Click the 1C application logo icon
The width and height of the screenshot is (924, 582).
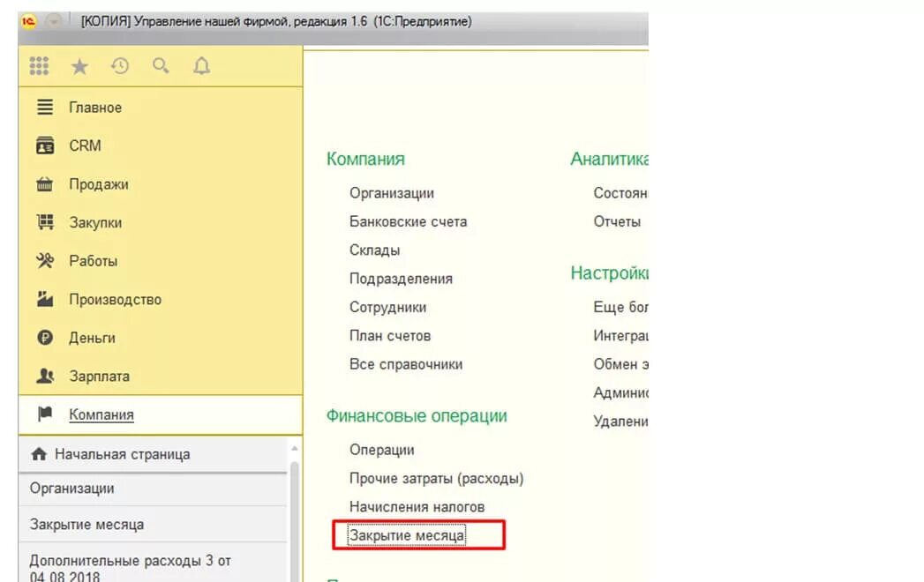click(x=28, y=22)
